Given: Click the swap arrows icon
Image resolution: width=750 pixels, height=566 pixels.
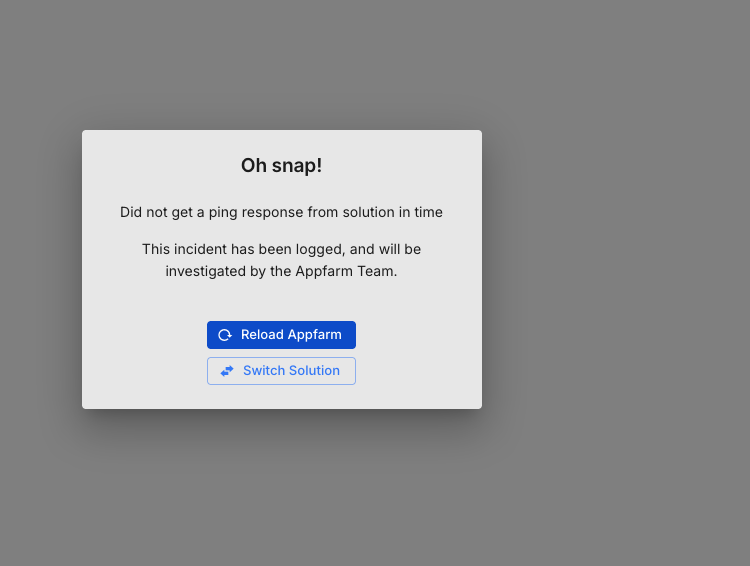Looking at the screenshot, I should point(227,371).
